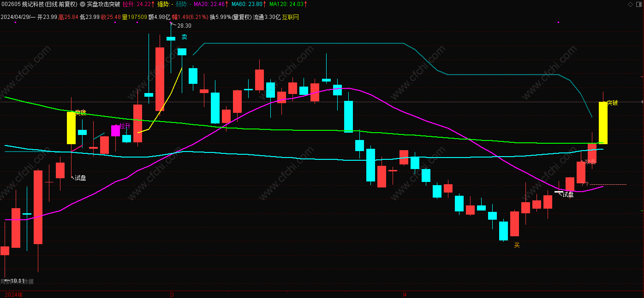Click the gray arrow on right price axis
Viewport: 644px width, 298px height.
[x=642, y=102]
